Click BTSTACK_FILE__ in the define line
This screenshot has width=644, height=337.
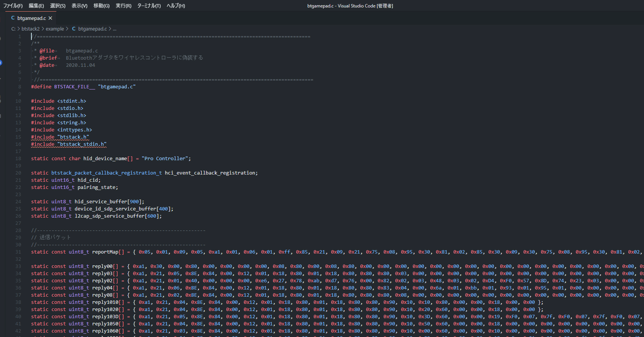[x=74, y=87]
